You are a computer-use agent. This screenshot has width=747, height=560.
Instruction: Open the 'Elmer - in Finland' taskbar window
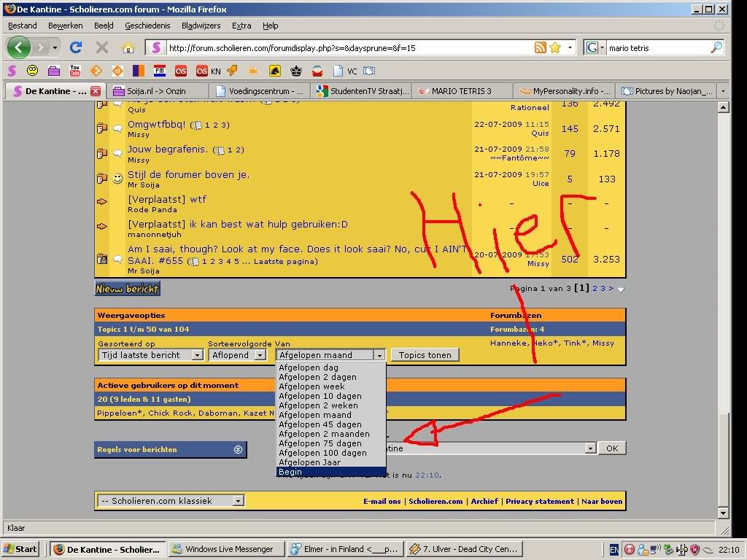(345, 549)
